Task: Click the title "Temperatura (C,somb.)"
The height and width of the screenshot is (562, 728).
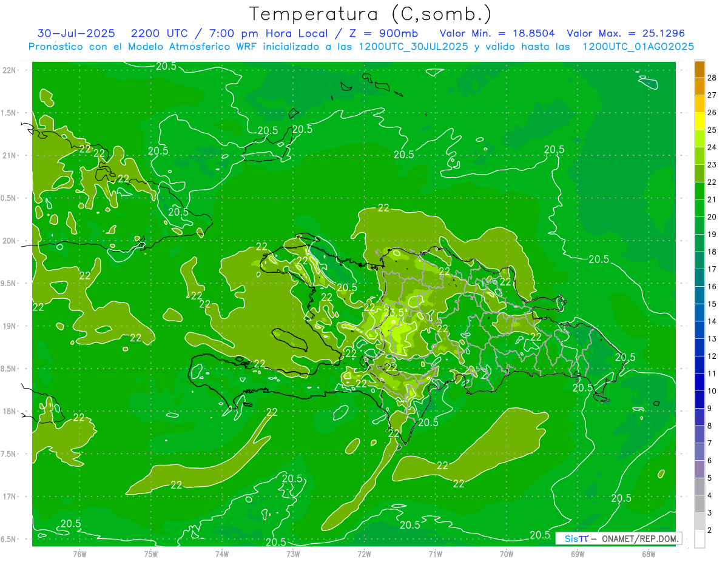Action: 371,14
